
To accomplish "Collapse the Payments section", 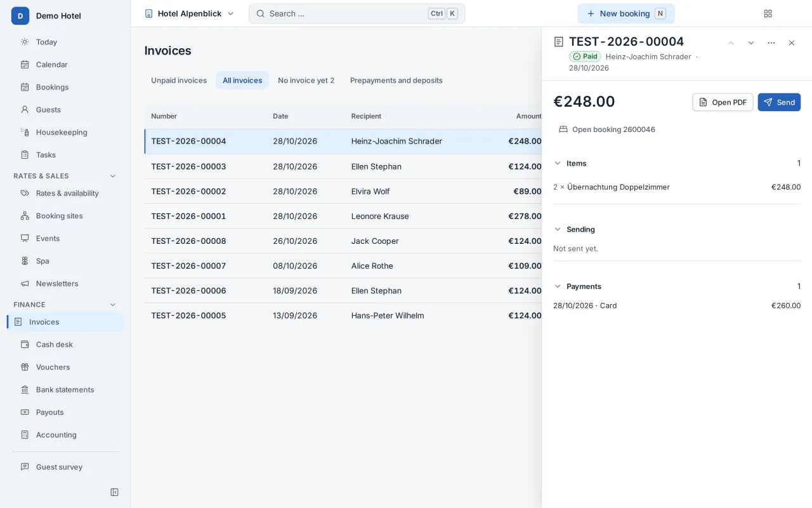I will (558, 286).
